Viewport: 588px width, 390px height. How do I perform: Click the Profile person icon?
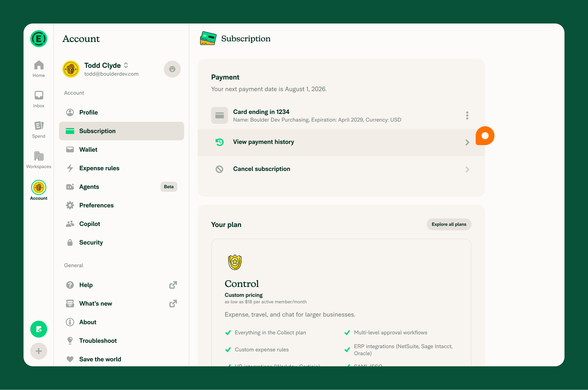(70, 112)
